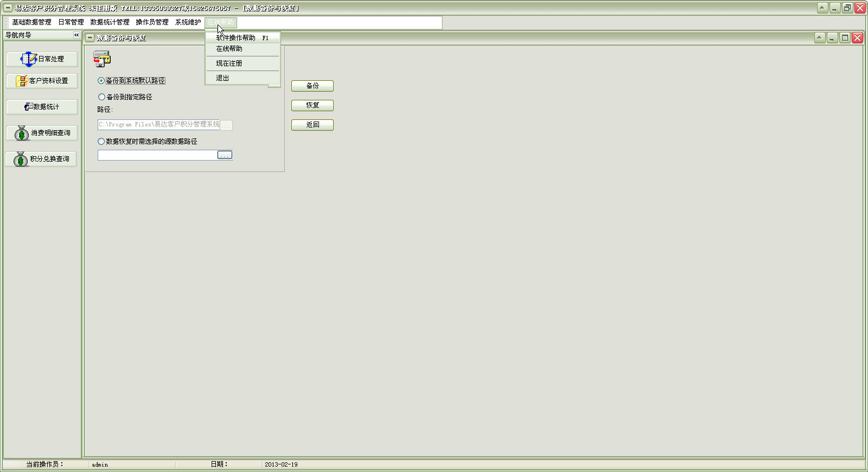The image size is (868, 472).
Task: Click the 恢复 button
Action: (312, 105)
